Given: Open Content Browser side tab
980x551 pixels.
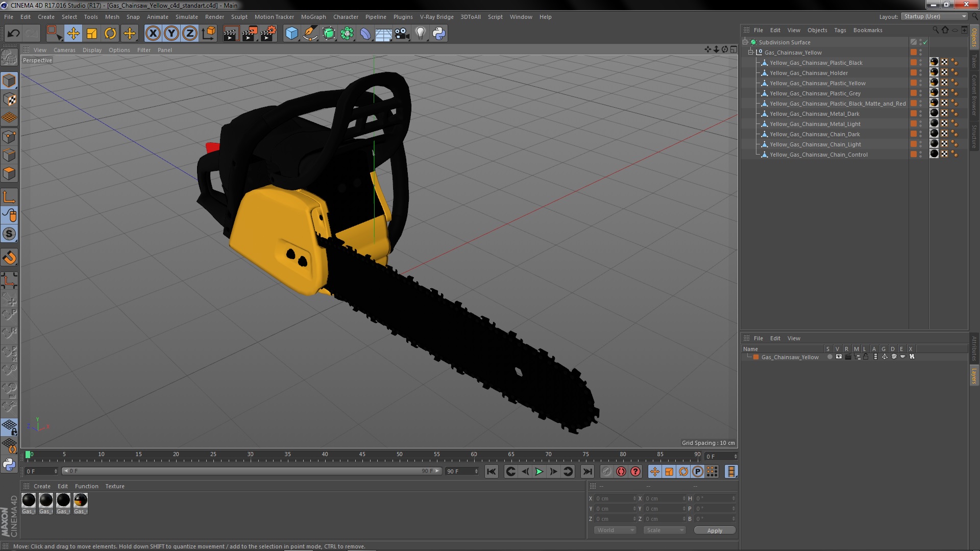Looking at the screenshot, I should [974, 95].
